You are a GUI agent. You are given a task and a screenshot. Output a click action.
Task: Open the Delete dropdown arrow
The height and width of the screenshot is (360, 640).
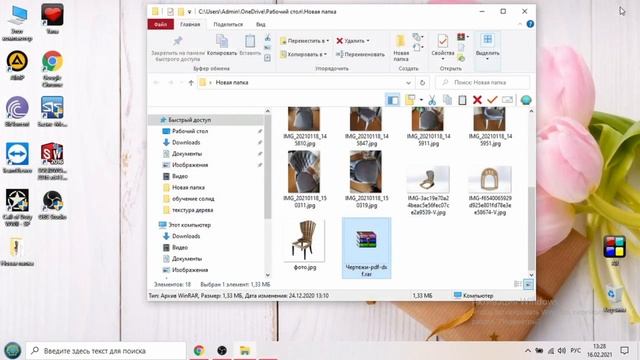coord(368,41)
